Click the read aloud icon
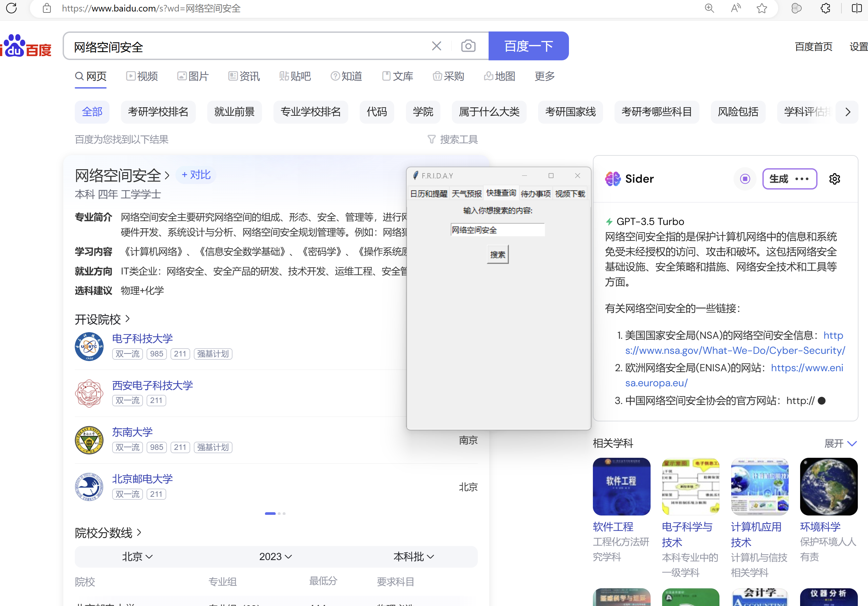 tap(736, 8)
